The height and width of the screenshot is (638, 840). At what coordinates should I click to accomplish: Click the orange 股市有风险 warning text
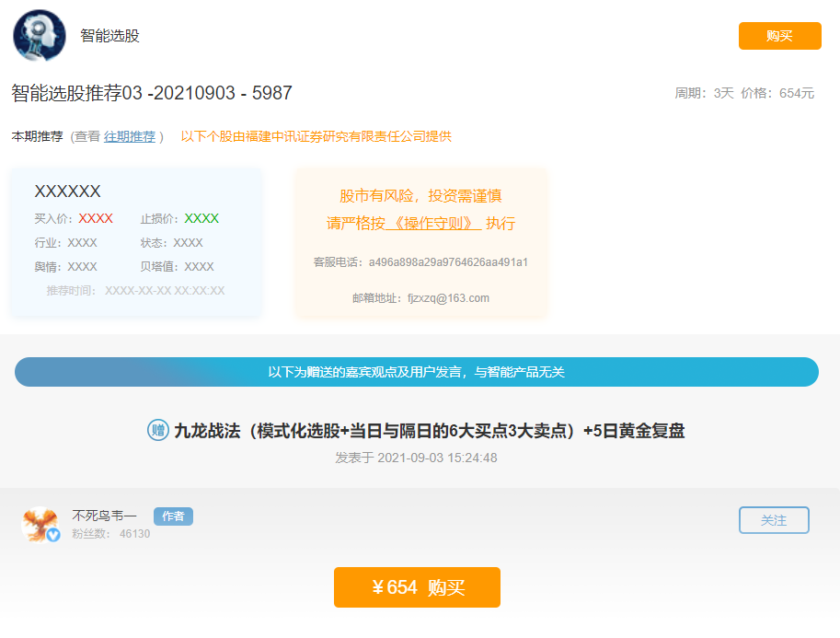[x=420, y=196]
